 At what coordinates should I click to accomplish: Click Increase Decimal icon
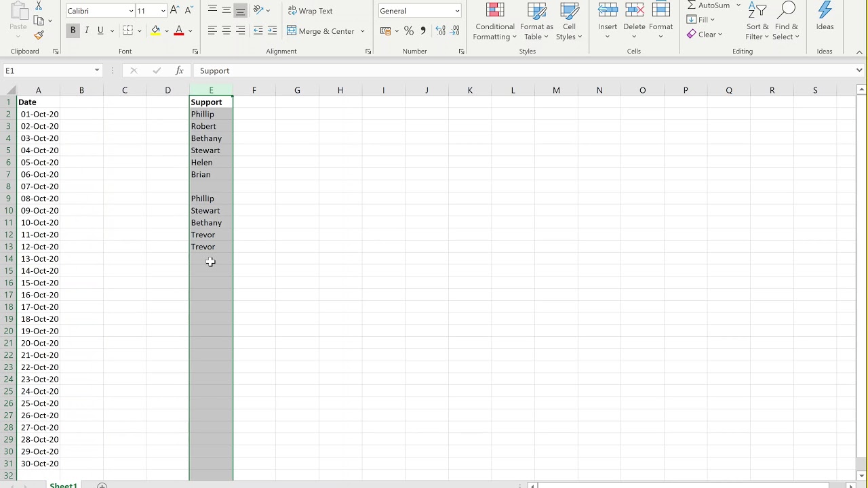441,30
